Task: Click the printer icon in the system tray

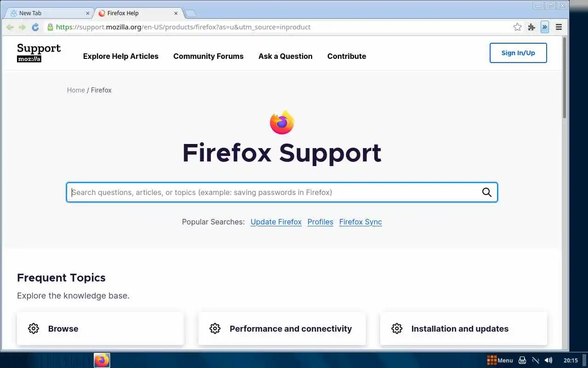Action: point(522,360)
